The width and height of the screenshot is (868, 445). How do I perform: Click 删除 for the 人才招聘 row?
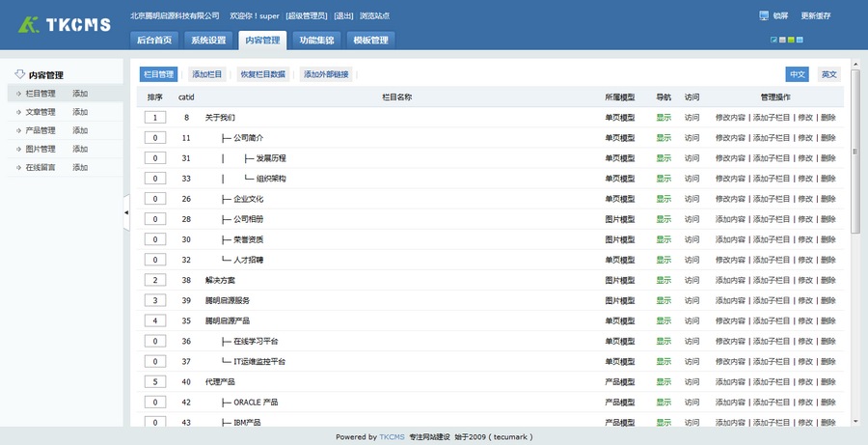tap(828, 260)
